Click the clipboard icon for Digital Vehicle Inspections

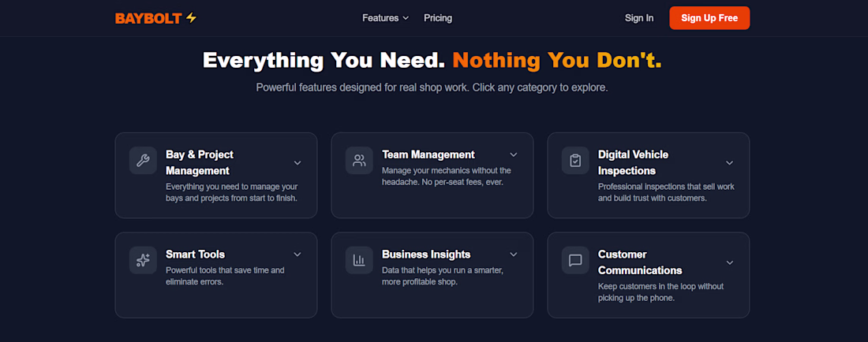pos(575,161)
